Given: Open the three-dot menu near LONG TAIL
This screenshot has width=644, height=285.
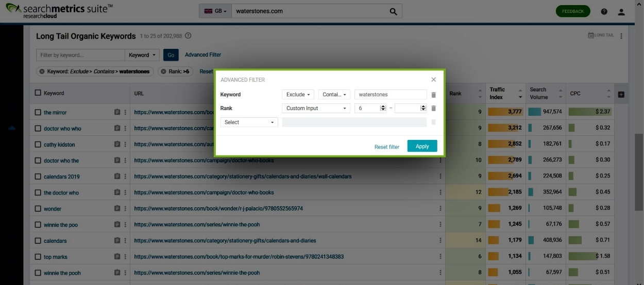Looking at the screenshot, I should click(x=621, y=36).
